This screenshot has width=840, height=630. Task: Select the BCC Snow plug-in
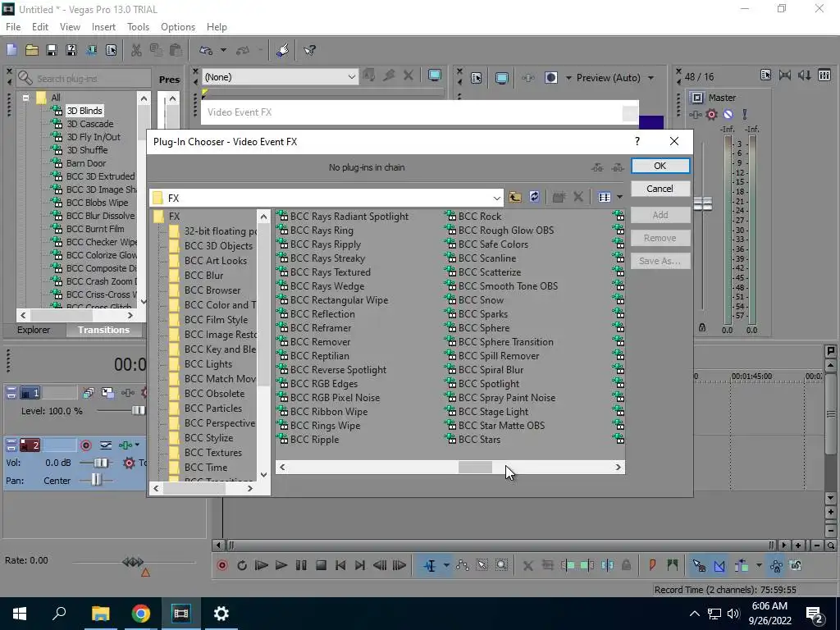(481, 300)
